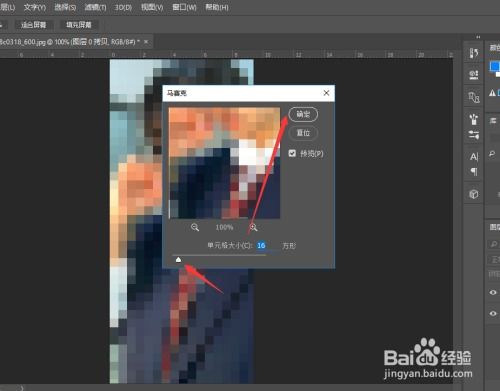Close the c0318_600.jpg document tab
Screen dimensions: 500x391
146,42
